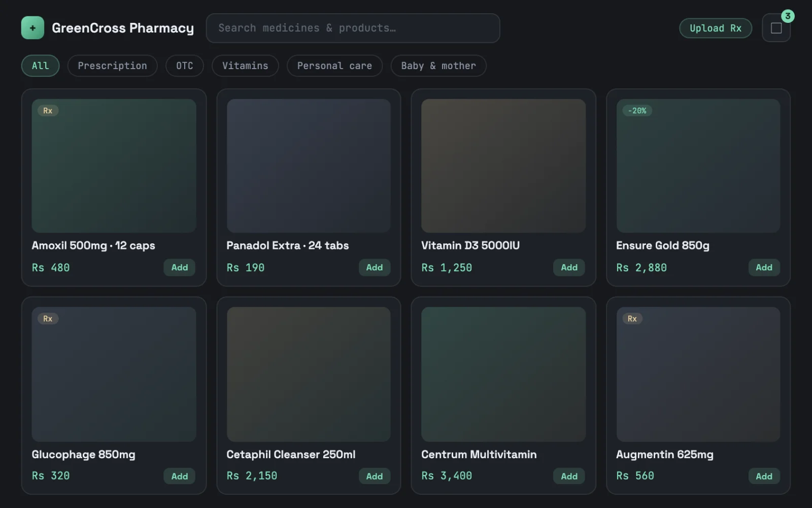Open Cetaphil Cleanser product image
The width and height of the screenshot is (812, 508).
click(x=309, y=374)
